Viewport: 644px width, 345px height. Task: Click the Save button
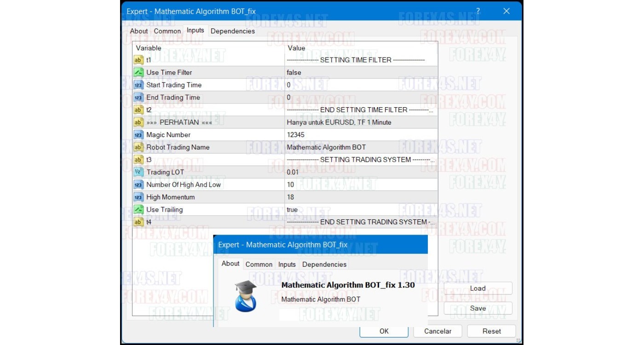tap(478, 308)
